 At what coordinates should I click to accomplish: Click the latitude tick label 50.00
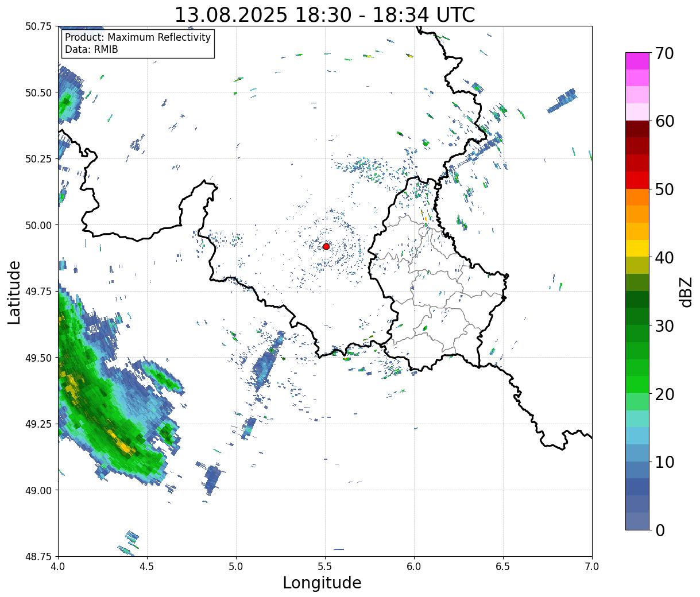pos(38,225)
